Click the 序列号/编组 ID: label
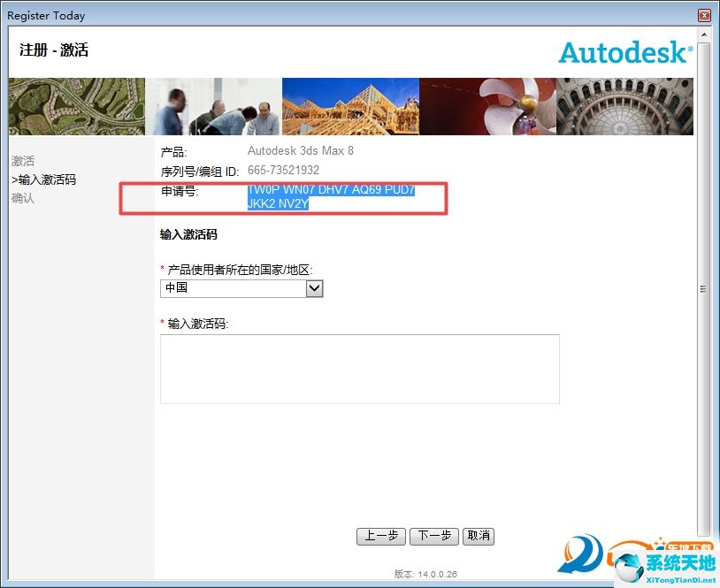 (200, 172)
